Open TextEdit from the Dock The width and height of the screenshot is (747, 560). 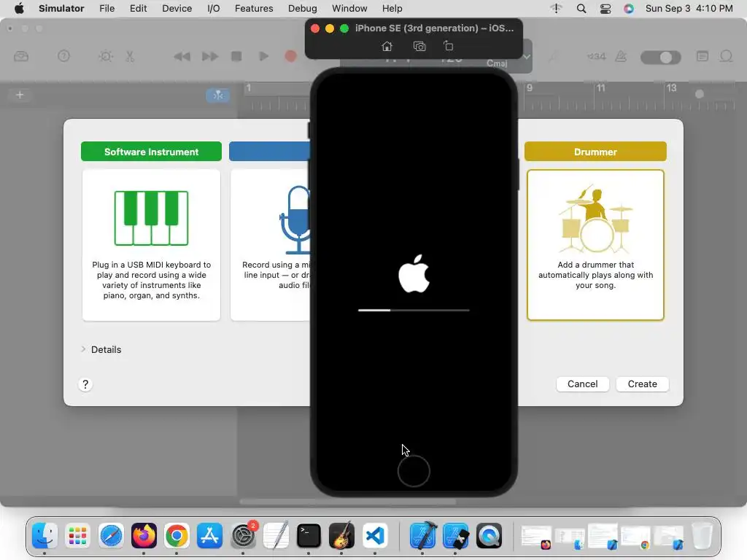coord(276,536)
